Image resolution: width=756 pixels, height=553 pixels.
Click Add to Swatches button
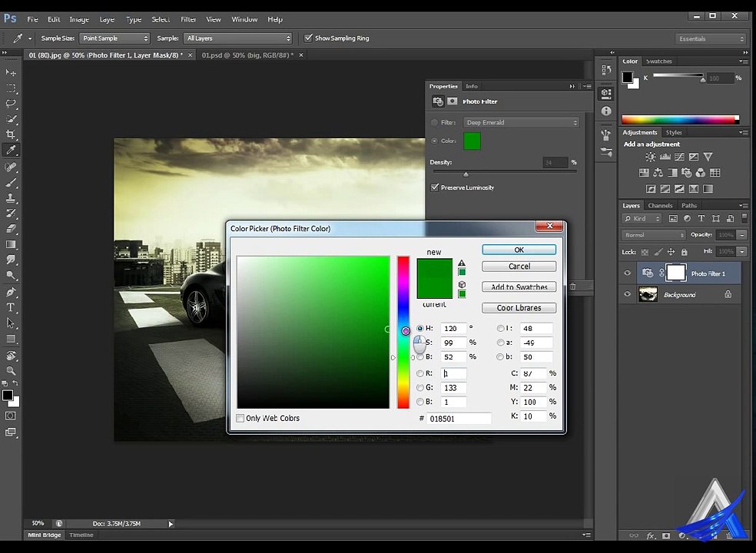click(519, 286)
